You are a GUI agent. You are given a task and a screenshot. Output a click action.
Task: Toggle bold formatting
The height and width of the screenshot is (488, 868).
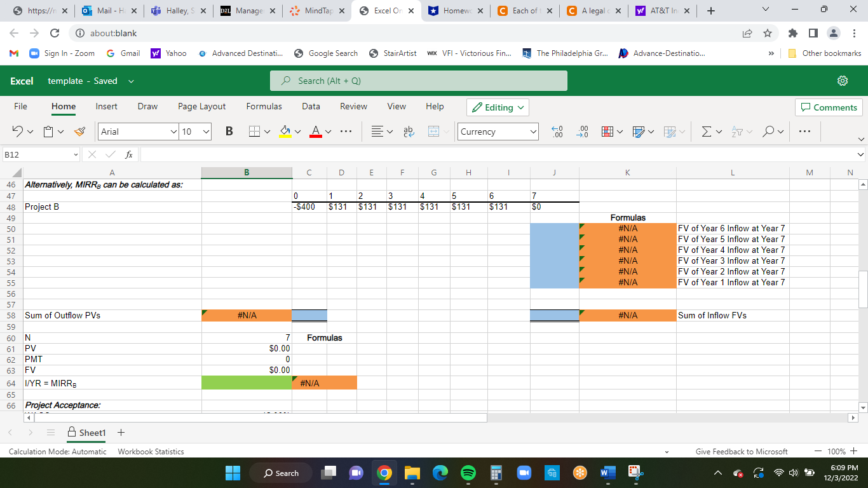click(229, 132)
